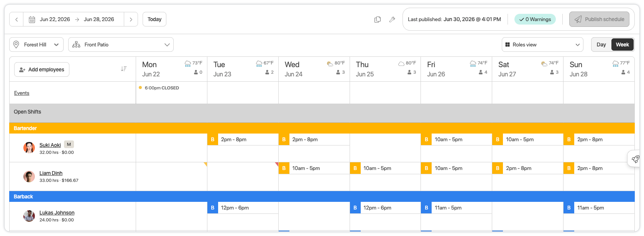This screenshot has height=236, width=644.
Task: Open Suki Aoki's Sunday 2pm - 8pm shift
Action: [x=599, y=139]
